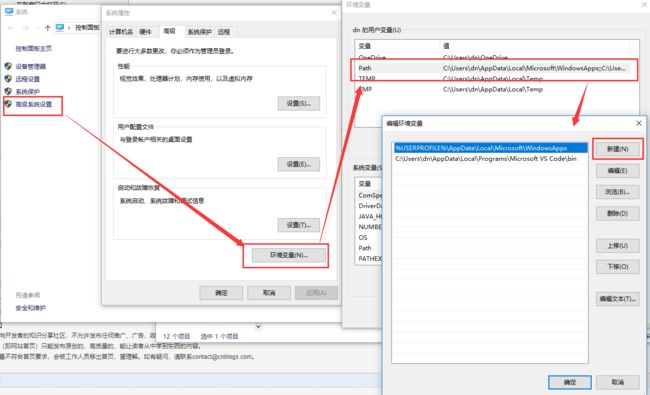Screen dimensions: 650x395
Task: Click 设置(S) button under 性能
Action: pyautogui.click(x=298, y=103)
